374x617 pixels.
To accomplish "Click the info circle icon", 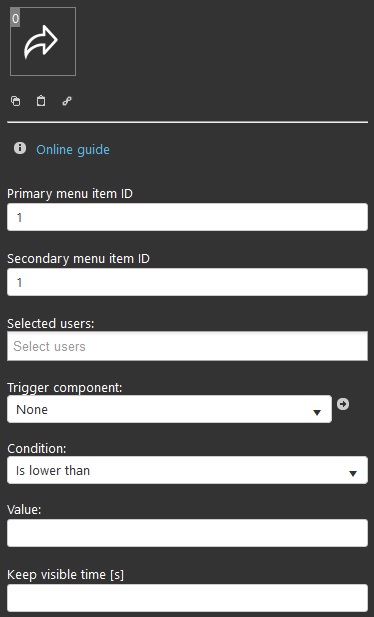I will tap(20, 148).
